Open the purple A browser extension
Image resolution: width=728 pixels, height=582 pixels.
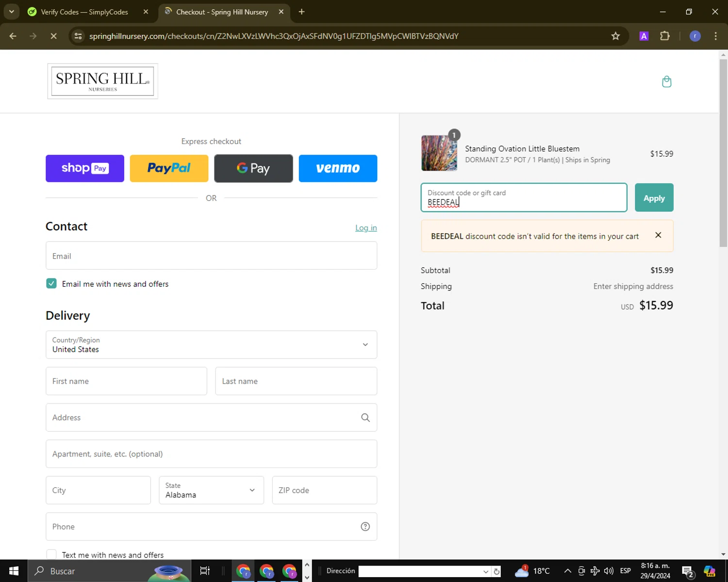tap(644, 36)
